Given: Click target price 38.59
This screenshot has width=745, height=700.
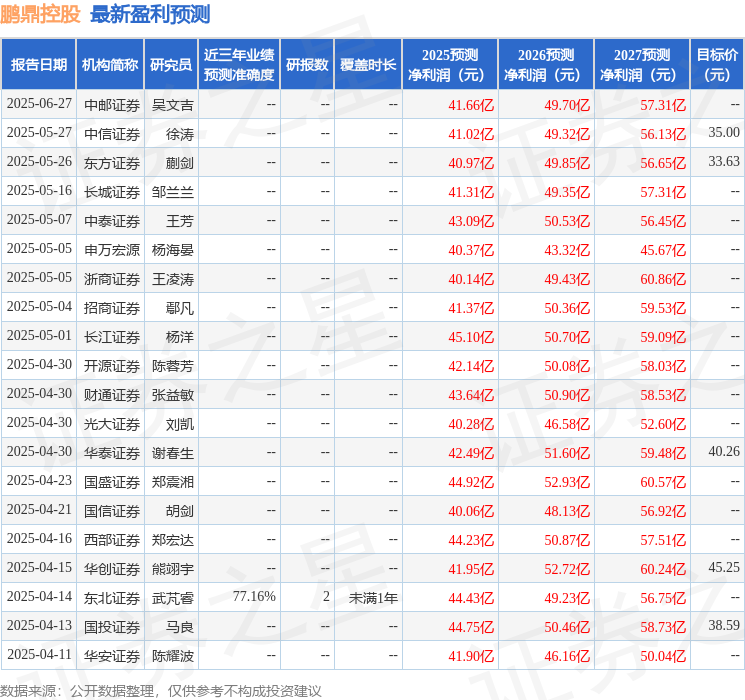Looking at the screenshot, I should click(x=724, y=625).
